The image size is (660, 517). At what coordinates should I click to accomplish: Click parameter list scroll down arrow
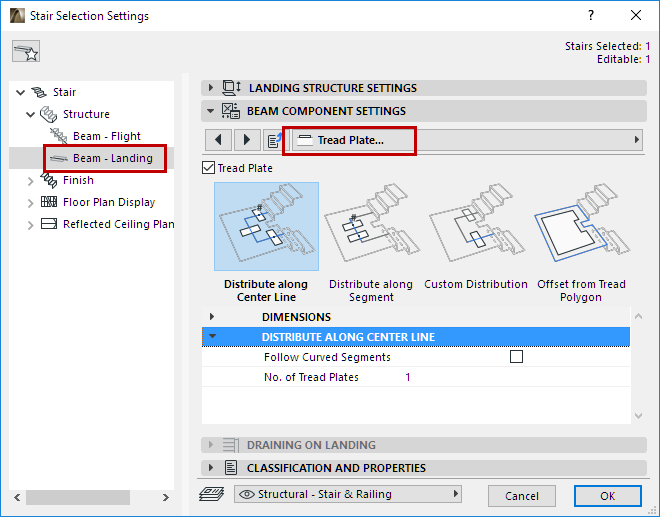[638, 416]
